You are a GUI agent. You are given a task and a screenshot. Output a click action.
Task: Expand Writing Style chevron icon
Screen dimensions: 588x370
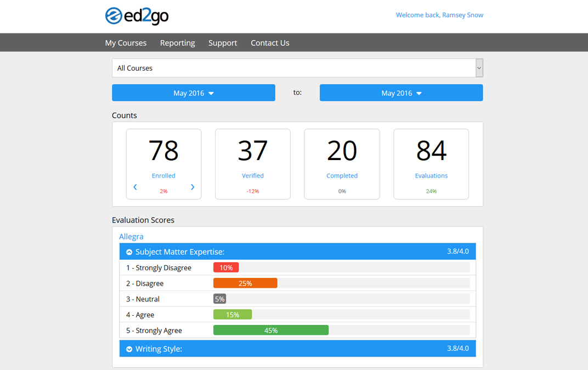point(129,349)
